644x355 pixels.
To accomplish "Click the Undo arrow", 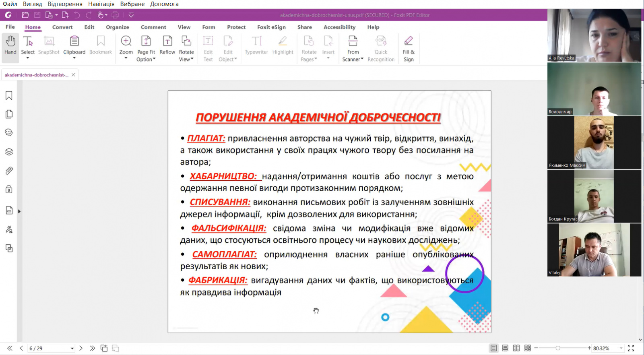I will click(77, 15).
